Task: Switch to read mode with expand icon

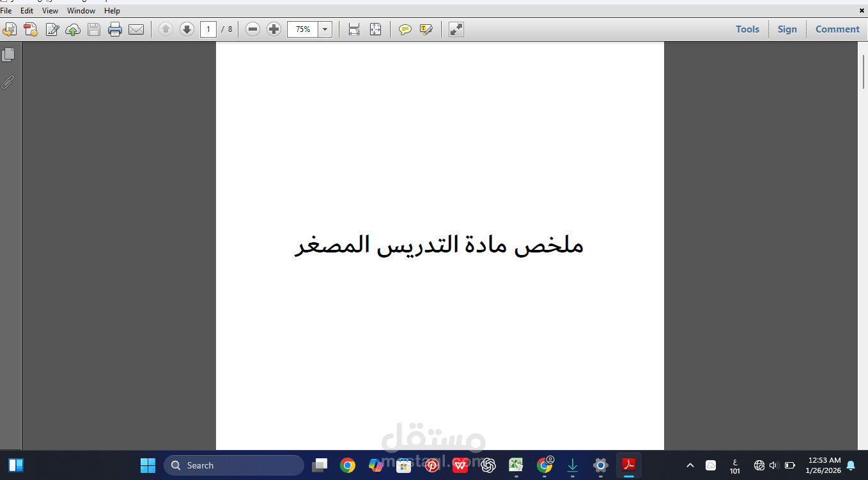Action: click(x=456, y=29)
